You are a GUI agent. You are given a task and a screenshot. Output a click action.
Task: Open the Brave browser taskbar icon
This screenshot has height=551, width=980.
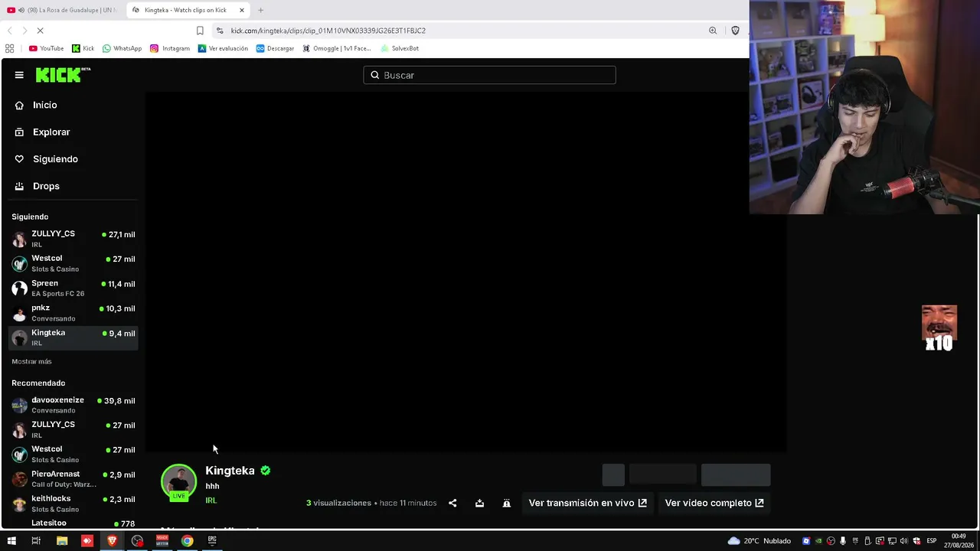click(x=112, y=541)
